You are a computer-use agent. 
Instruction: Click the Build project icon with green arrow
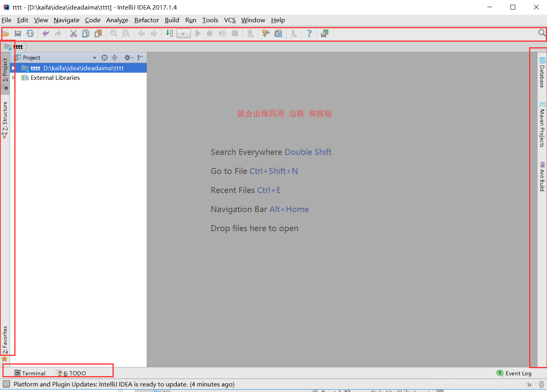pos(170,34)
